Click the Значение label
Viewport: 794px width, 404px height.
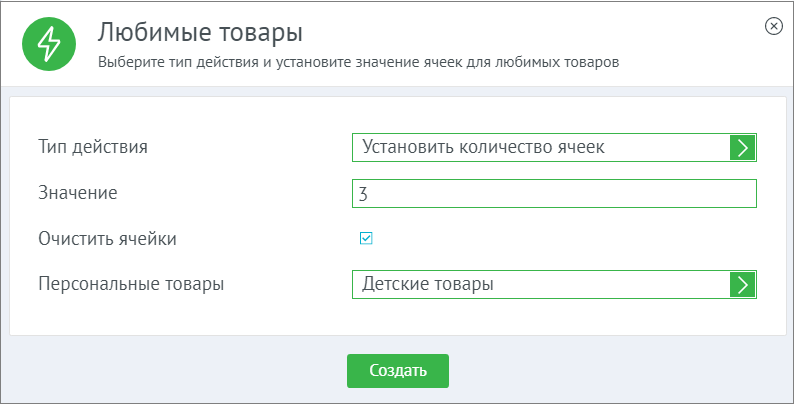(78, 192)
